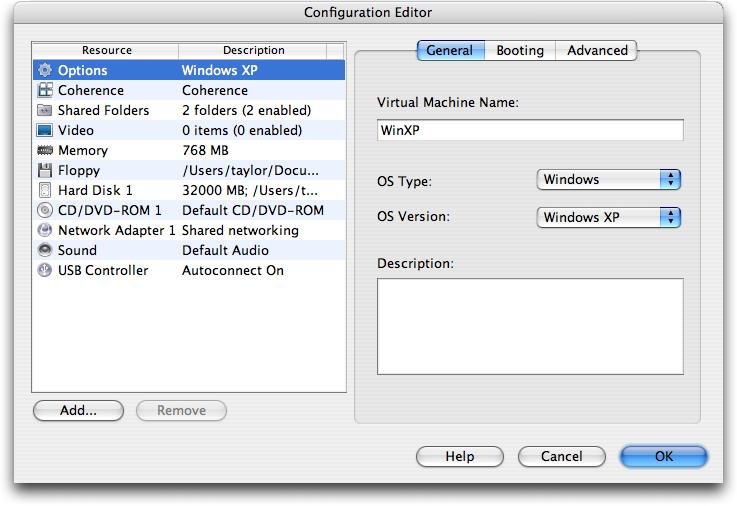Image resolution: width=737 pixels, height=506 pixels.
Task: Click the Virtual Machine Name field
Action: 530,130
